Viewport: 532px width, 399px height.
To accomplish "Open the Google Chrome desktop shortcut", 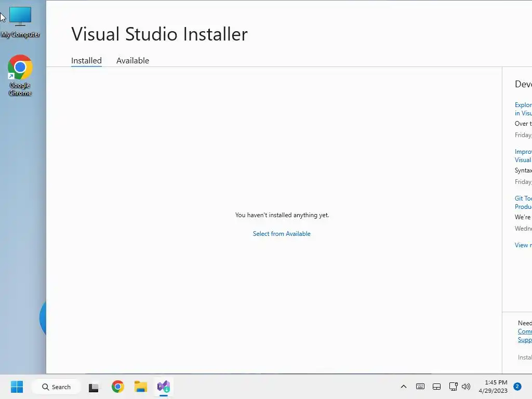I will click(20, 75).
